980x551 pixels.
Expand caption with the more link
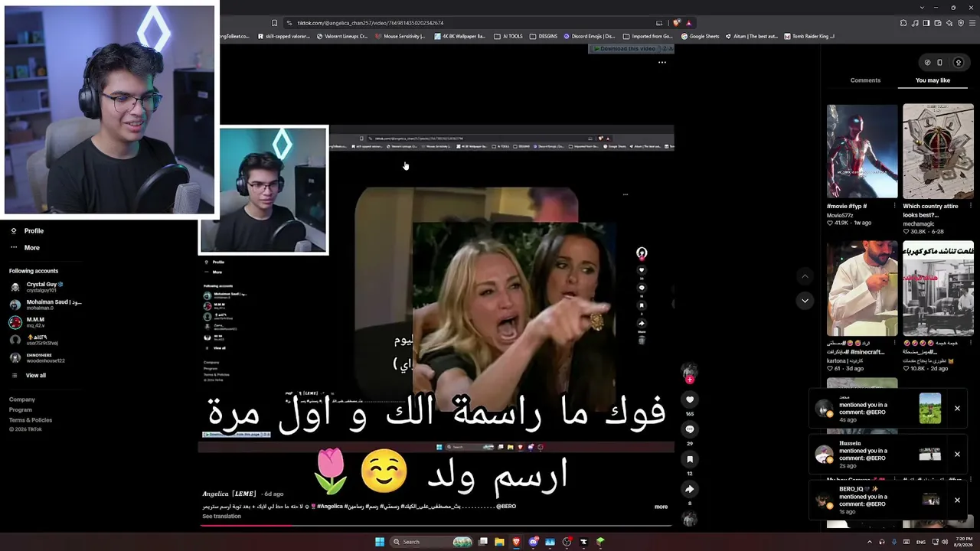(x=661, y=507)
